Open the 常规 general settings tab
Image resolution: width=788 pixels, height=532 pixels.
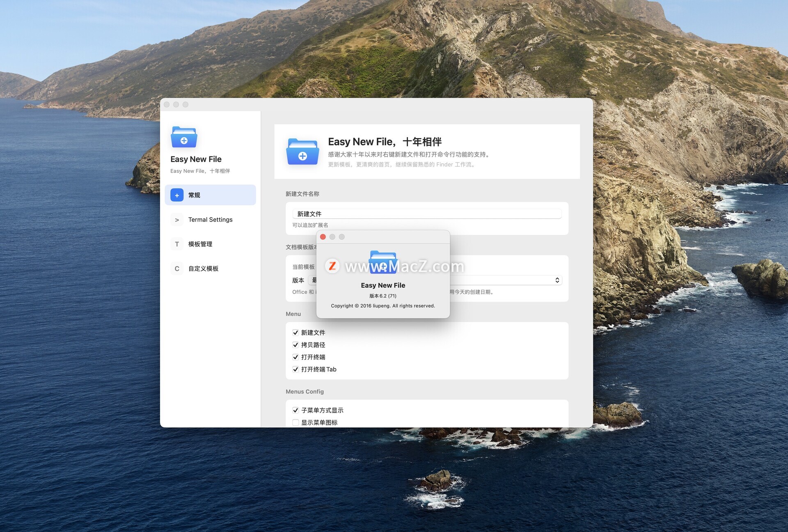(210, 195)
